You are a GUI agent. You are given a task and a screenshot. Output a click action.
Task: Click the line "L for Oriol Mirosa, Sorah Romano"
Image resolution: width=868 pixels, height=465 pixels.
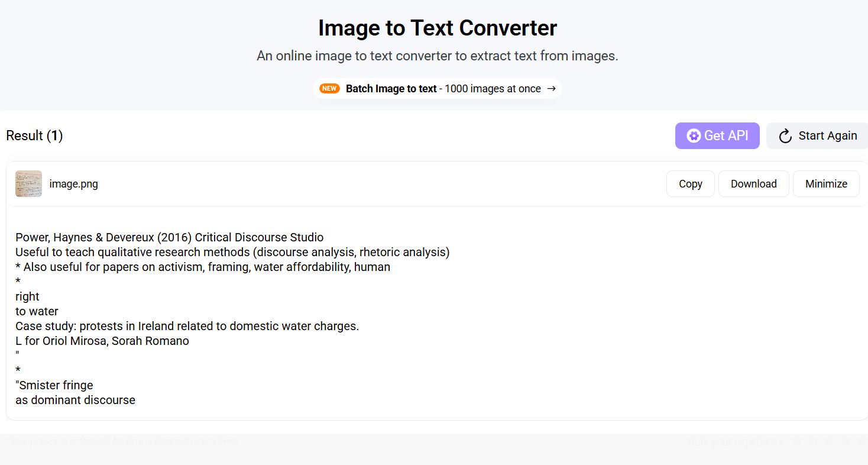pyautogui.click(x=102, y=341)
